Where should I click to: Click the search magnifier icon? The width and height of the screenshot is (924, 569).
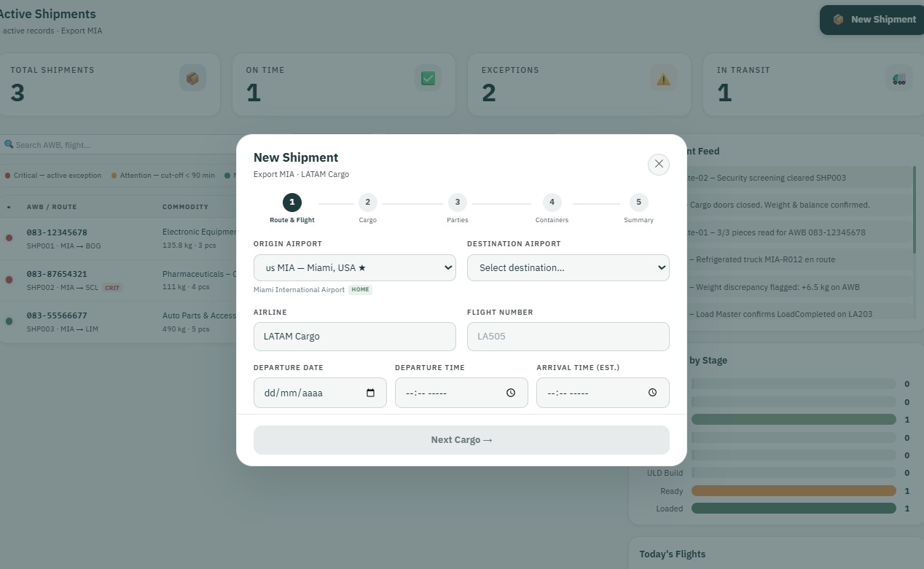[9, 145]
